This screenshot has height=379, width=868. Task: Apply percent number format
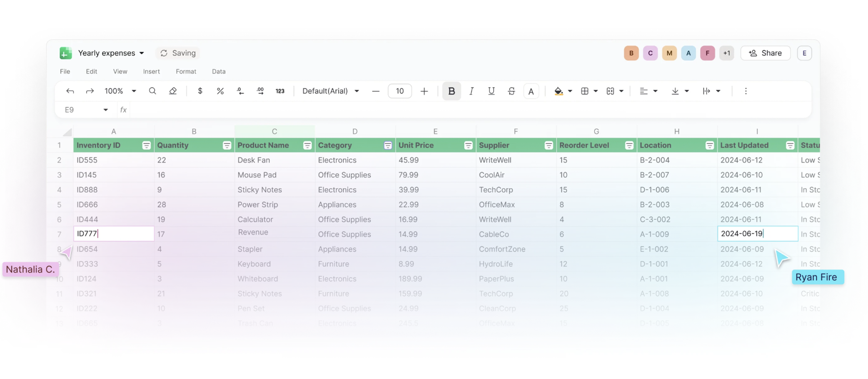click(220, 91)
